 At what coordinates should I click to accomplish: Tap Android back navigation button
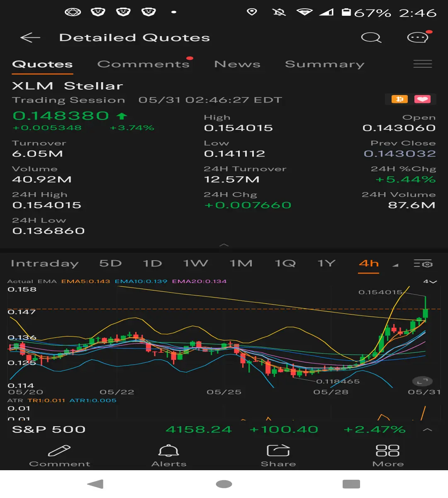[95, 484]
